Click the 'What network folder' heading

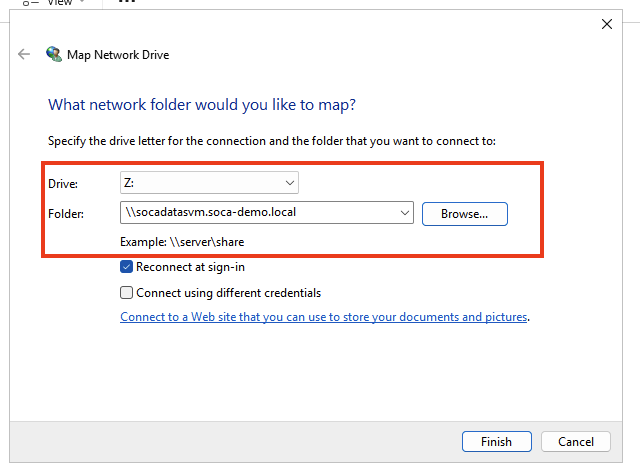202,105
